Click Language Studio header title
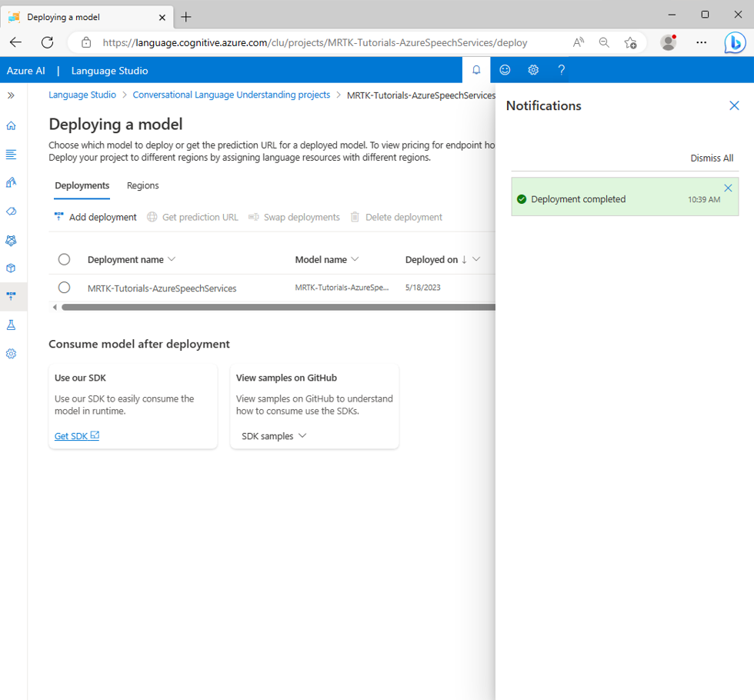 pyautogui.click(x=109, y=71)
